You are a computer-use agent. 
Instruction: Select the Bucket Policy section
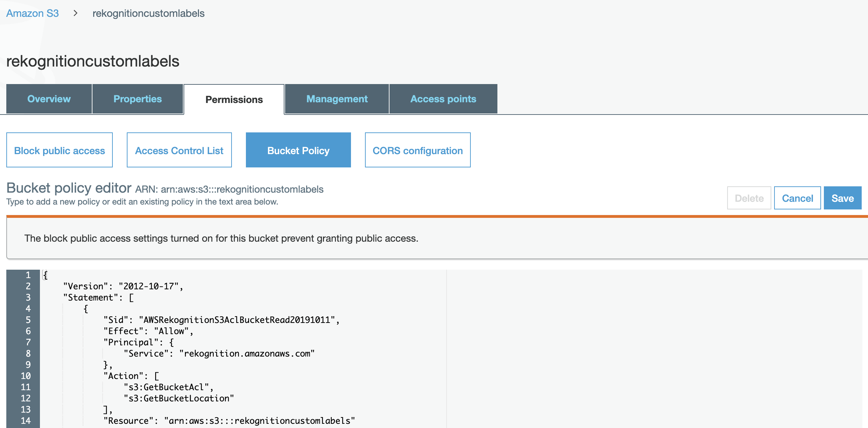298,150
